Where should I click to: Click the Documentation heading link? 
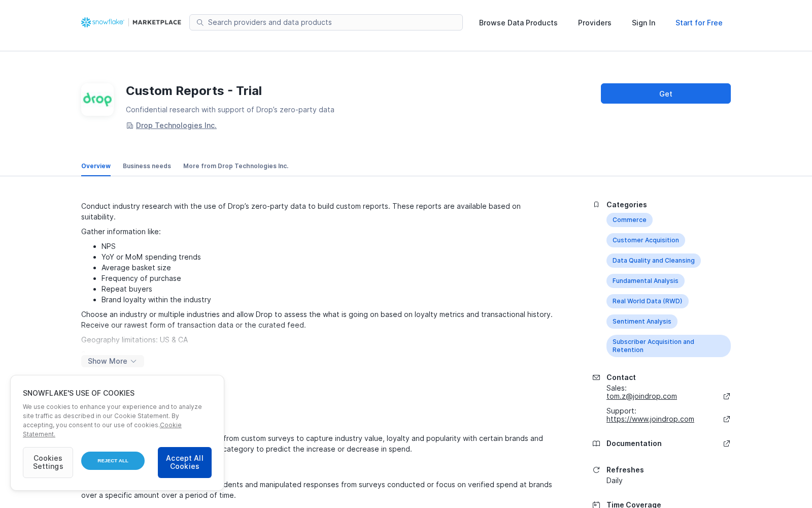pos(634,443)
